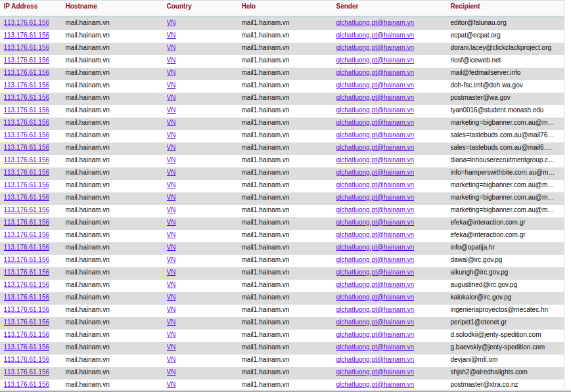Screen dimensions: 571x392
Task: Open IP address link in postmaster@wa.gov row
Action: point(26,98)
